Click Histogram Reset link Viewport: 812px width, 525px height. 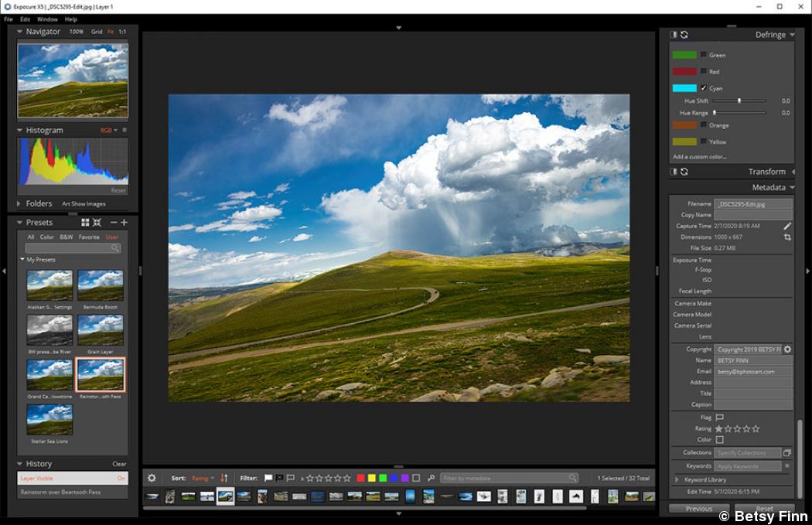118,190
